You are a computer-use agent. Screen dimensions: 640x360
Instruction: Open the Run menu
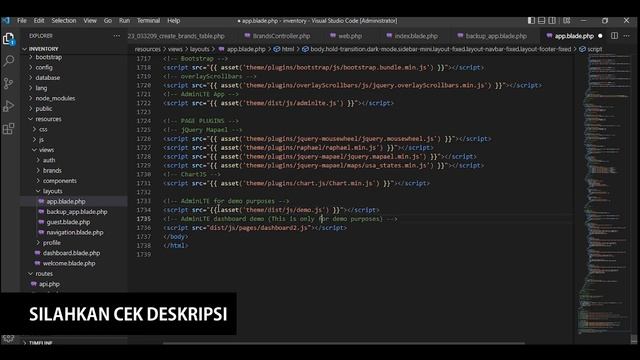124,20
